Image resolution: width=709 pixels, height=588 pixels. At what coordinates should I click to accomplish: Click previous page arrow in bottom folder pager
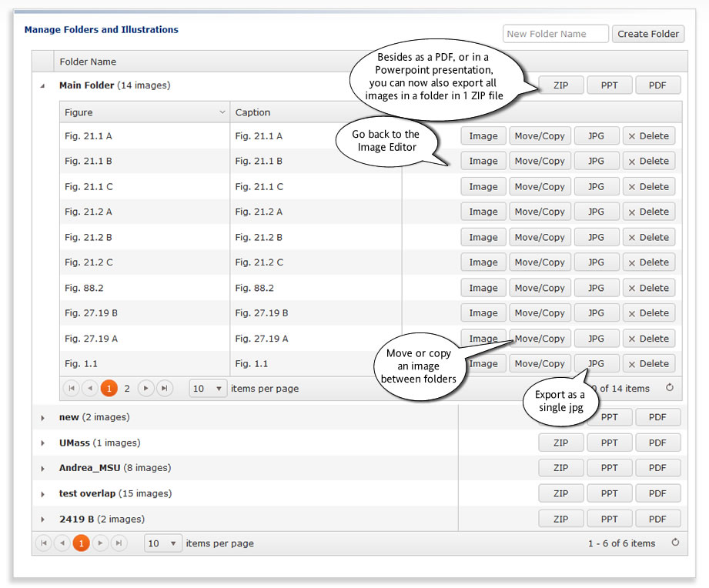[62, 543]
